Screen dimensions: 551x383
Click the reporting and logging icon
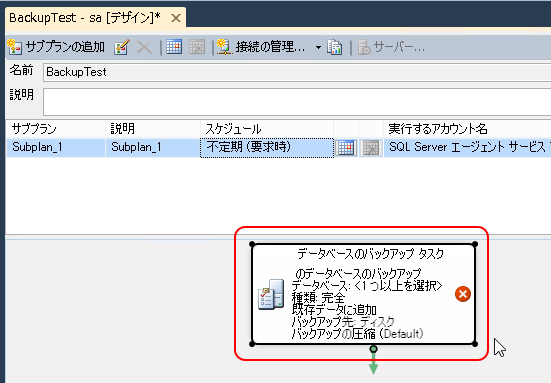[x=334, y=47]
